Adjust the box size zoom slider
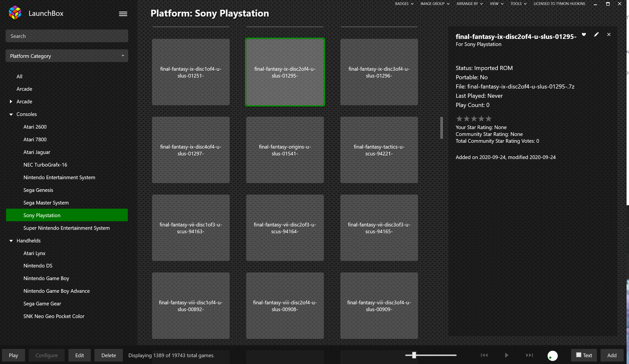This screenshot has width=629, height=364. [414, 355]
